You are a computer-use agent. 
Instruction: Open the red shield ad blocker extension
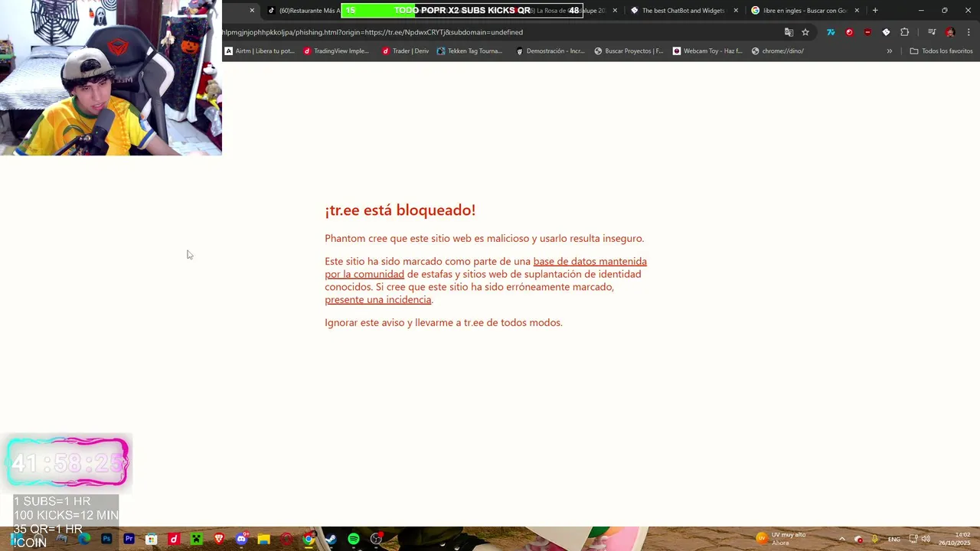[x=867, y=32]
